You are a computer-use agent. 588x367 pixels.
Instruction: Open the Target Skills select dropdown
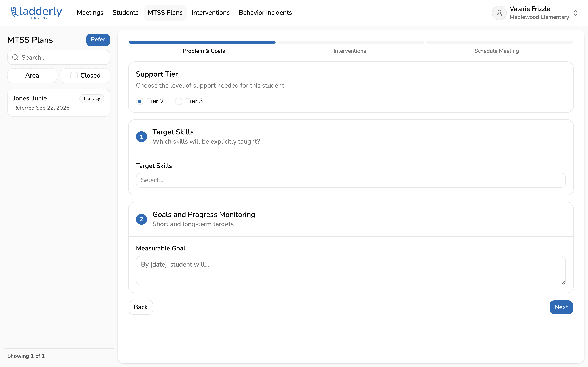tap(351, 180)
